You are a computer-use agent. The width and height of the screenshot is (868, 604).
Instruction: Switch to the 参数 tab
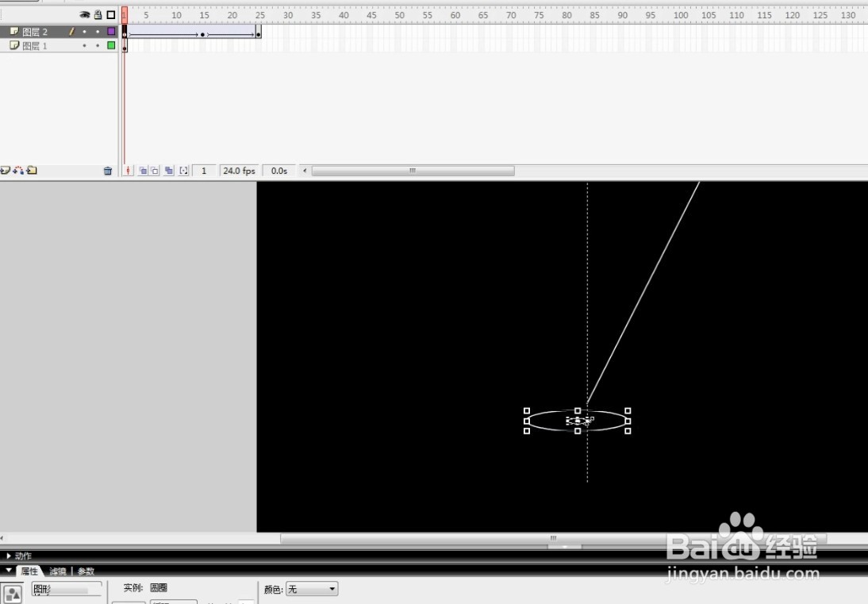point(86,571)
